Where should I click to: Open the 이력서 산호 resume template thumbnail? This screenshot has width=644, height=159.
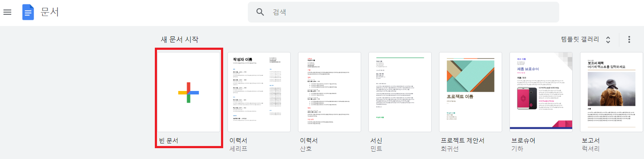click(x=330, y=92)
